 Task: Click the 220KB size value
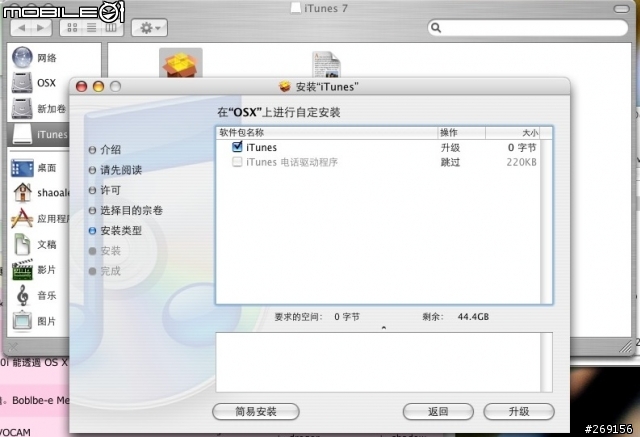click(521, 162)
